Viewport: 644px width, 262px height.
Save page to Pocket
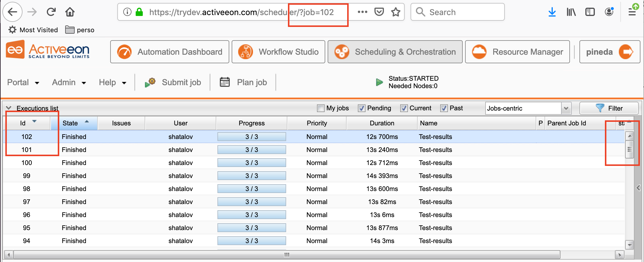(x=379, y=12)
